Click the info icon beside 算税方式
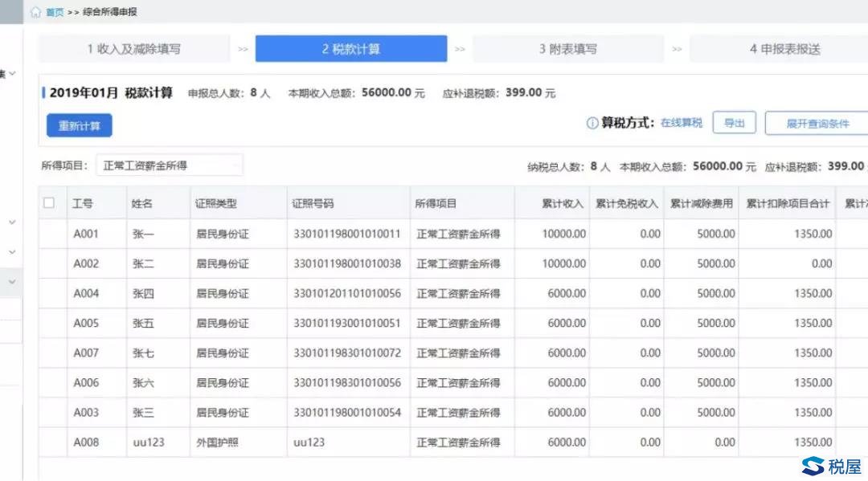This screenshot has height=481, width=868. tap(592, 123)
